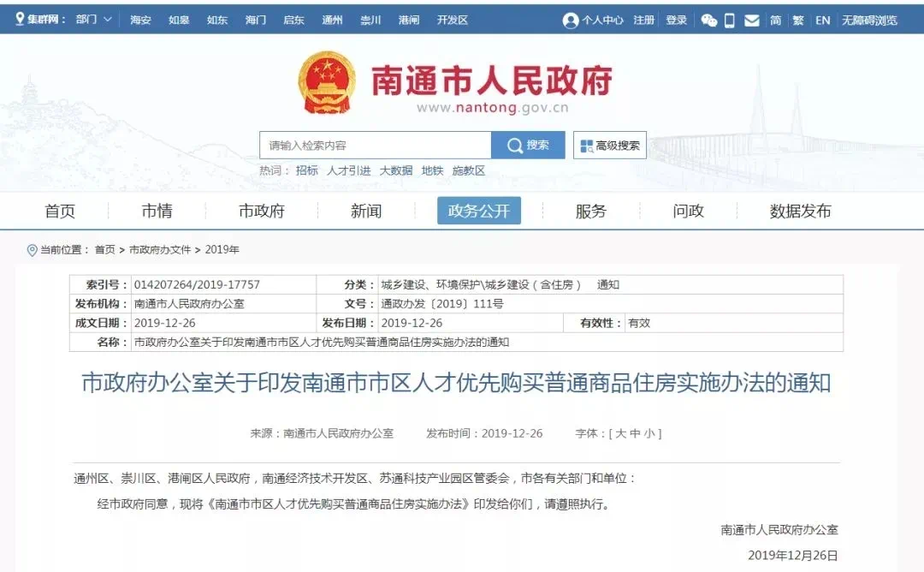
Task: Select the 政务公开 navigation tab
Action: 479,211
